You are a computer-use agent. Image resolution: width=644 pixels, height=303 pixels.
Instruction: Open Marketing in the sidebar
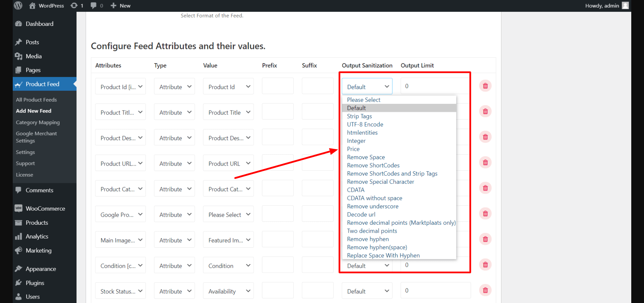[45, 251]
